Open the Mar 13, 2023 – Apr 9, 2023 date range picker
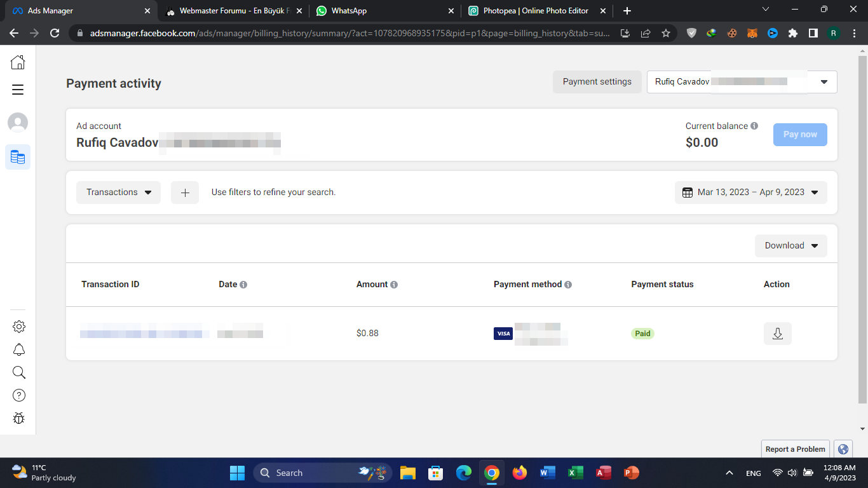 coord(751,193)
